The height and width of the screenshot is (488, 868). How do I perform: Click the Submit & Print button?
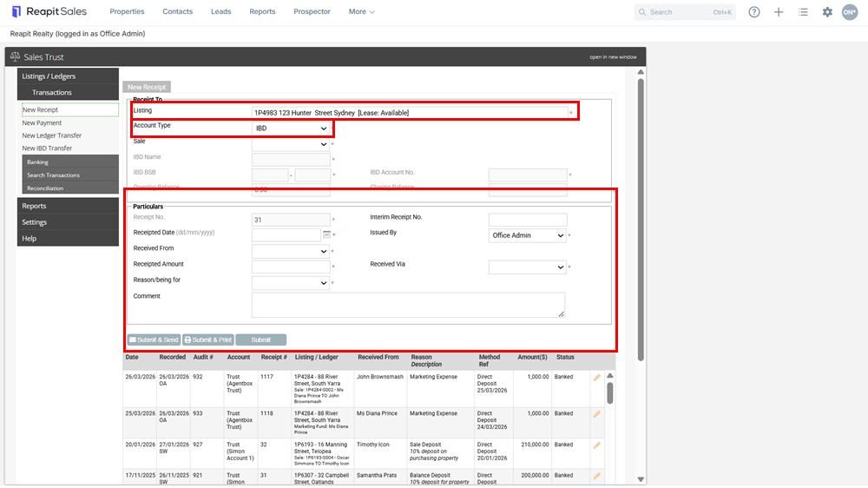coord(208,340)
